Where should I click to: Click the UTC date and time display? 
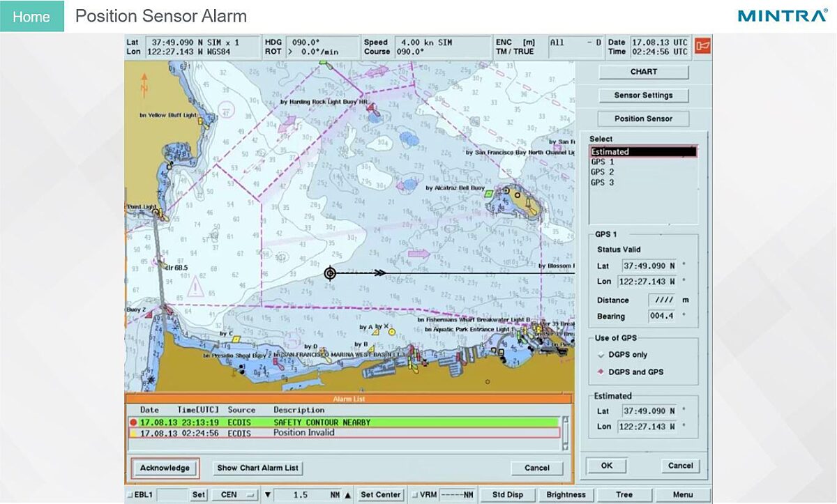click(x=660, y=47)
